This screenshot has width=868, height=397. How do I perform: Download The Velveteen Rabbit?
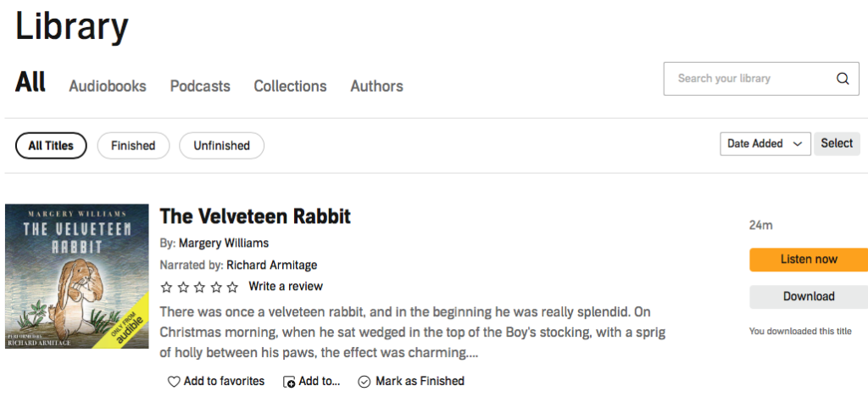click(808, 297)
